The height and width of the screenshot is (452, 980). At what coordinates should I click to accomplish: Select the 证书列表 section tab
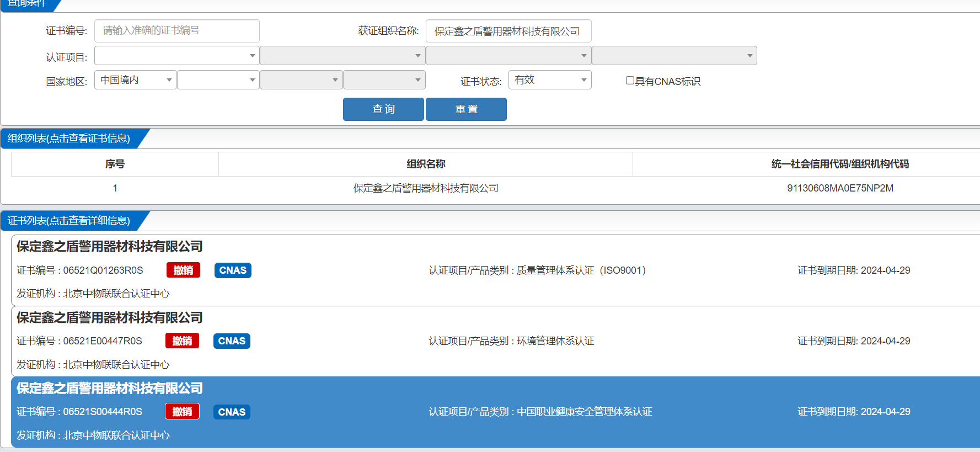click(x=69, y=221)
